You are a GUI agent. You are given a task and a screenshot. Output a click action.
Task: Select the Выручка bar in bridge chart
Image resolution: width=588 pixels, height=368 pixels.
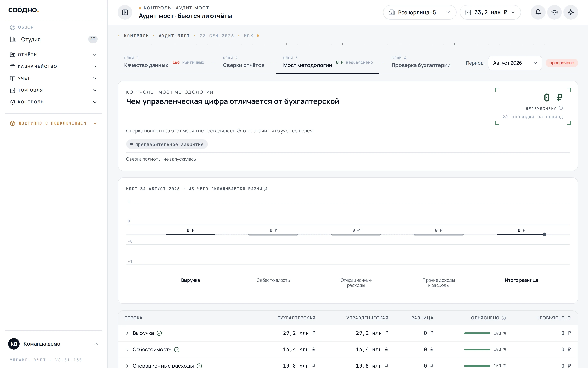click(190, 234)
